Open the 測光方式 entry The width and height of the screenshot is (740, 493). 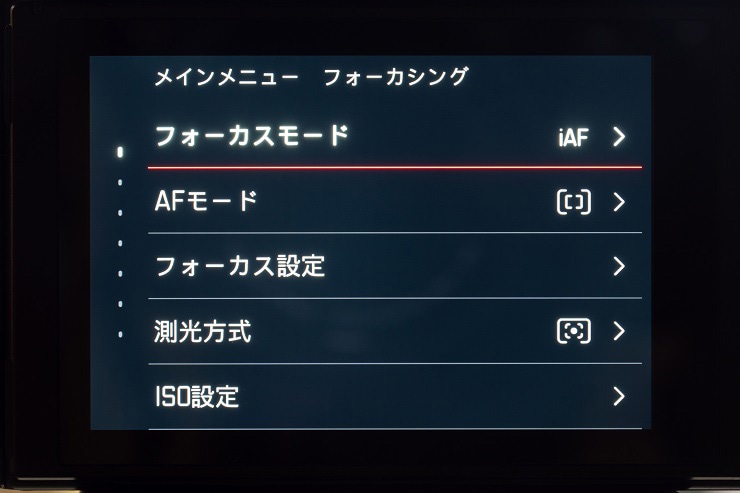click(203, 331)
